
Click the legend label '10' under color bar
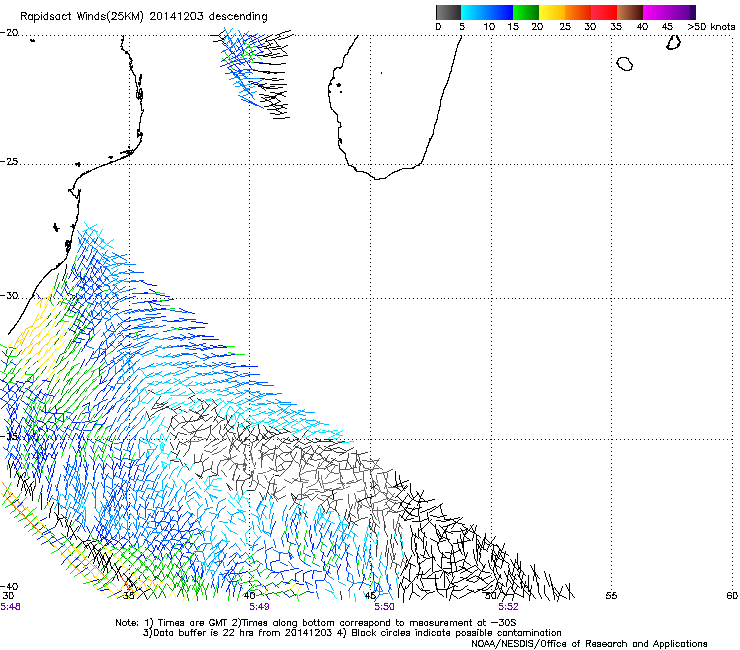(x=489, y=27)
